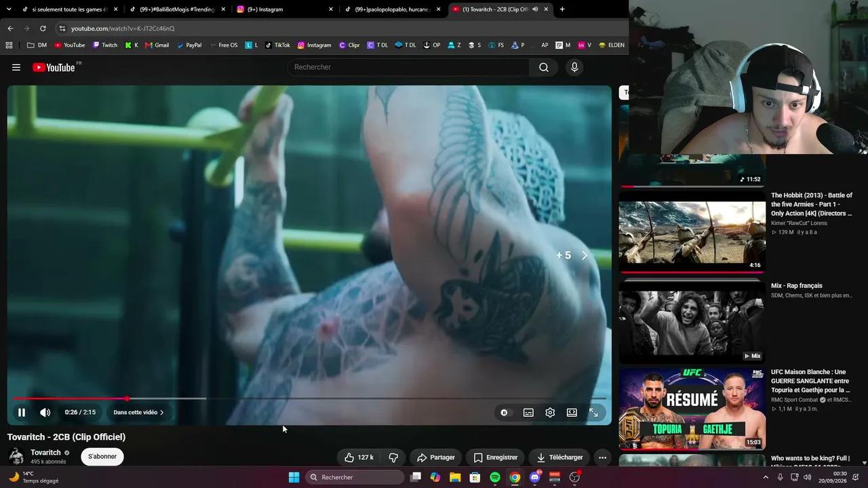868x488 pixels.
Task: Open the UFC Maison Blanche video title
Action: click(x=812, y=381)
